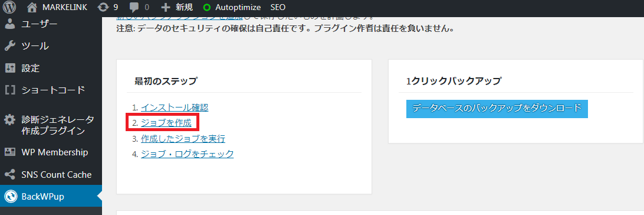
Task: Open the SNS Count Cache share icon
Action: pos(10,175)
